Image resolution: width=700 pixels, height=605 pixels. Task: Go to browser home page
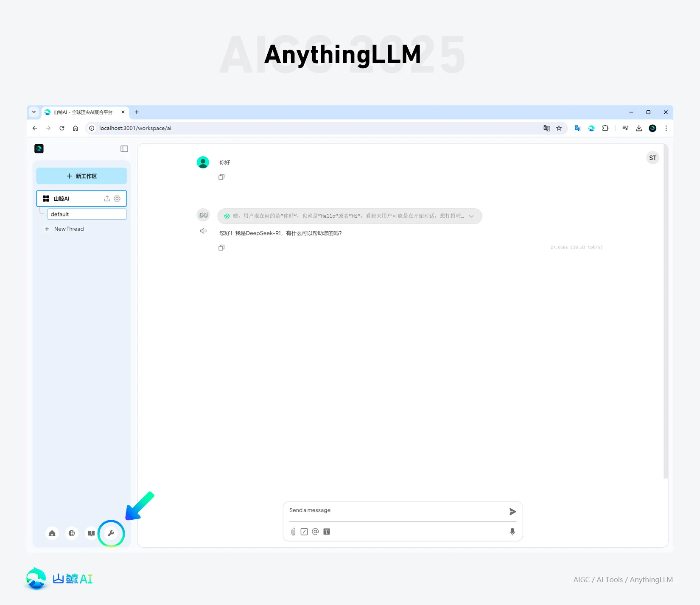tap(76, 128)
